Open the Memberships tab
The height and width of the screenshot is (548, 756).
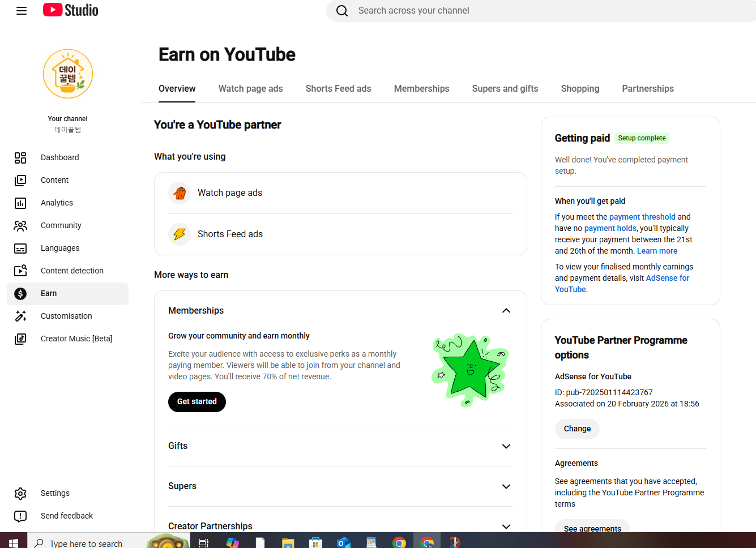pos(422,88)
